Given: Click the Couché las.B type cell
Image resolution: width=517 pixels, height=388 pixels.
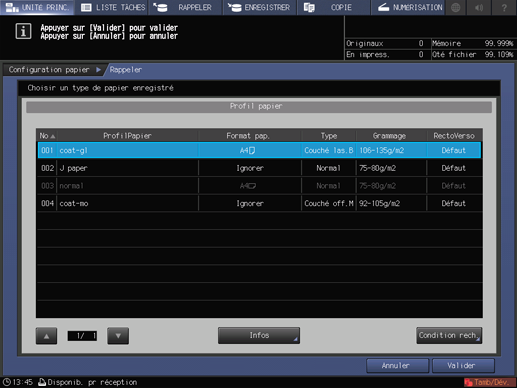Looking at the screenshot, I should (x=329, y=150).
